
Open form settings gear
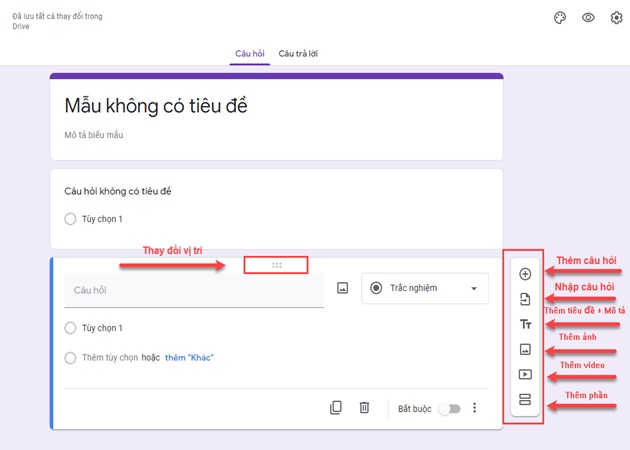point(616,18)
